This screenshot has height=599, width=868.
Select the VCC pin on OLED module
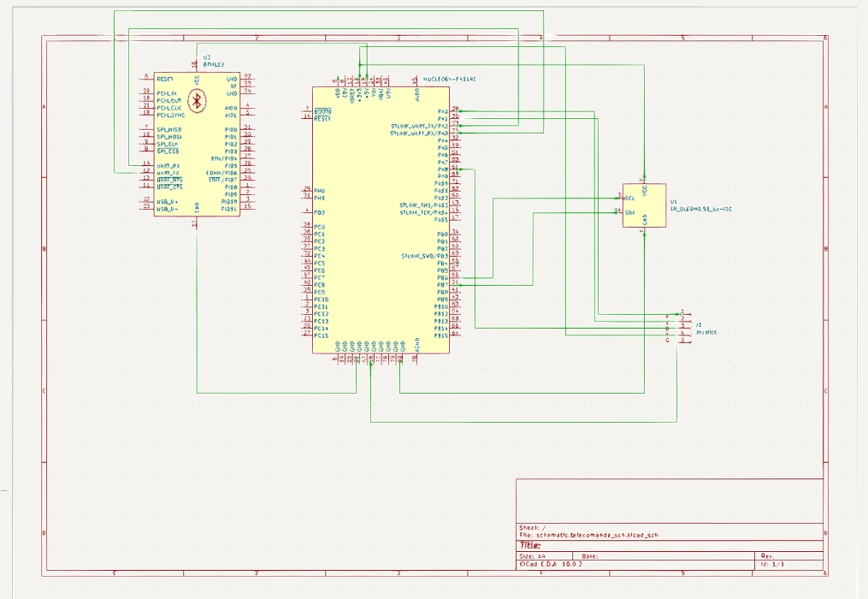pyautogui.click(x=644, y=190)
